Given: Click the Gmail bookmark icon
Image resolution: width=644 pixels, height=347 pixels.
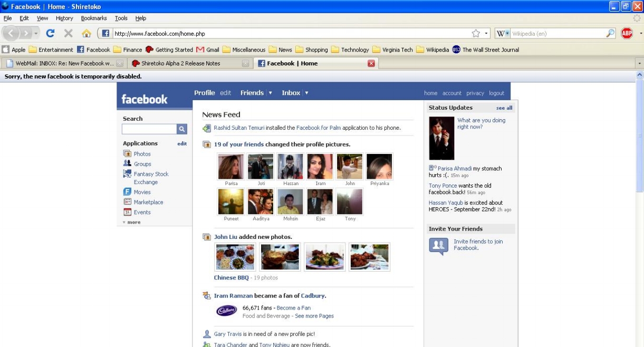Looking at the screenshot, I should coord(200,50).
